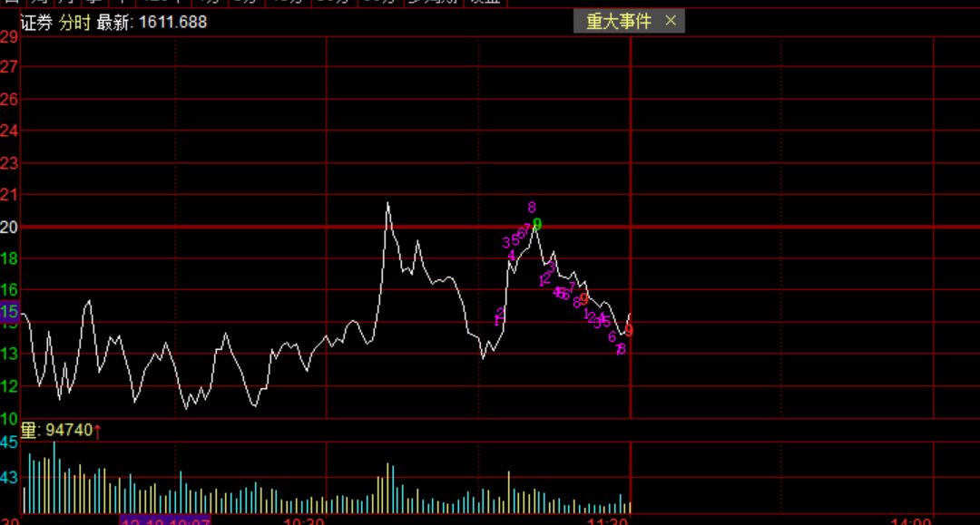
Task: Click the purple highlighted current price tag 15
Action: pyautogui.click(x=9, y=312)
